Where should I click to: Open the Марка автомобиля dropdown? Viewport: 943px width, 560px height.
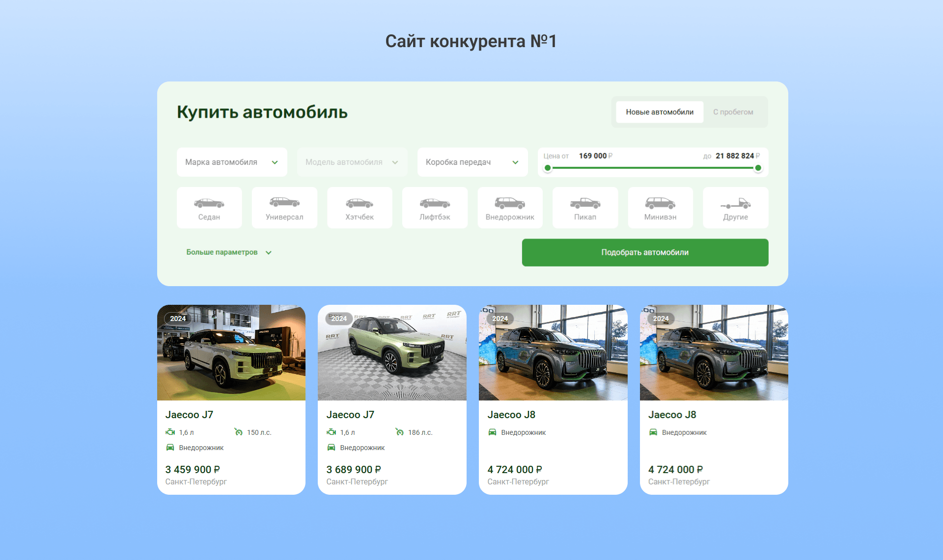[232, 162]
